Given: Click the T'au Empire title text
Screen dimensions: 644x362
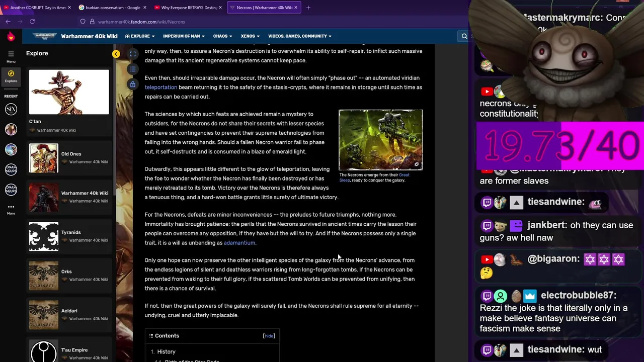Looking at the screenshot, I should click(74, 350).
